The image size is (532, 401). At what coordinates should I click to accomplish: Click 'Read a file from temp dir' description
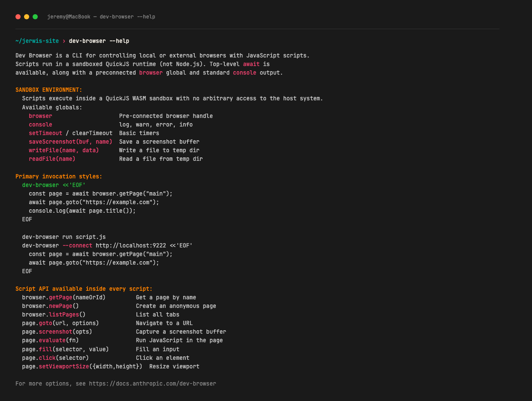pyautogui.click(x=161, y=159)
